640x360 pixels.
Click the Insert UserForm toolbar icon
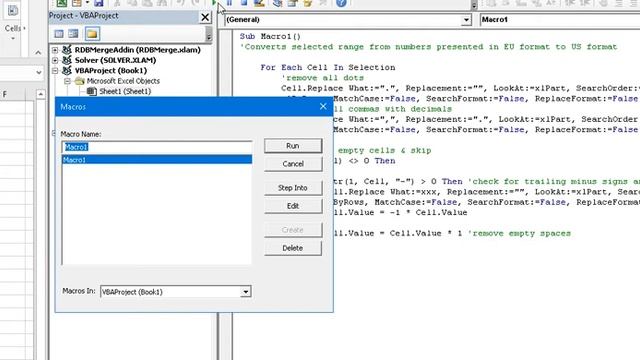pos(77,3)
